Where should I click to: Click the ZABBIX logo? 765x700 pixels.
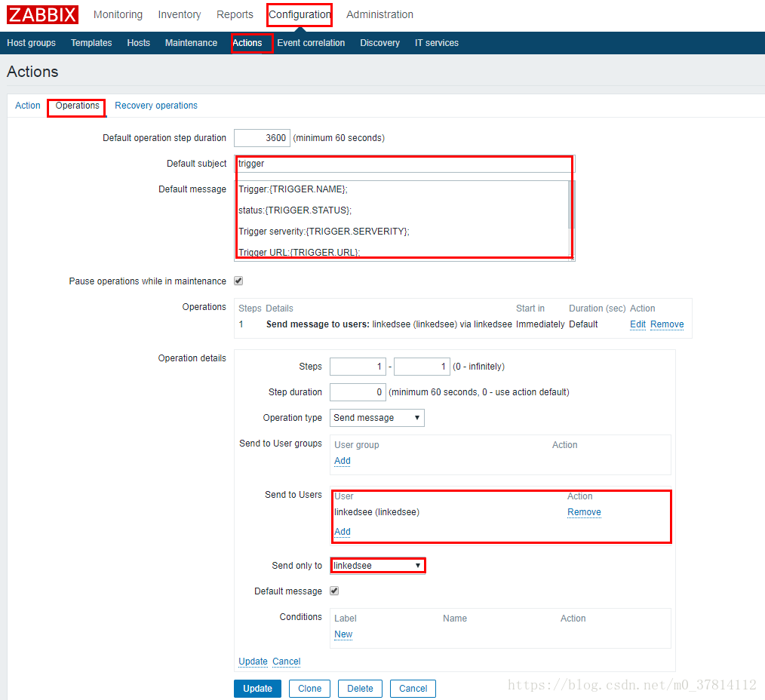click(42, 14)
